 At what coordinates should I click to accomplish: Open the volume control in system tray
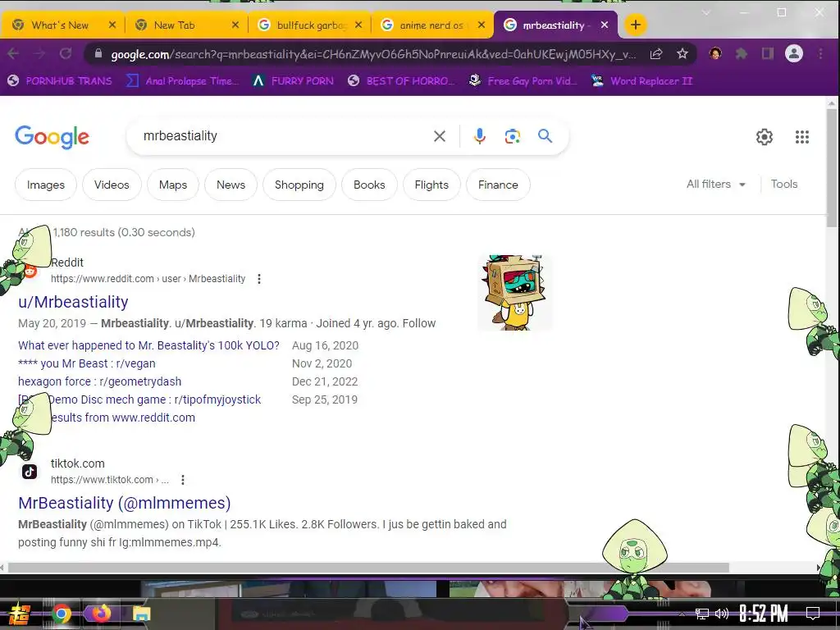tap(722, 614)
